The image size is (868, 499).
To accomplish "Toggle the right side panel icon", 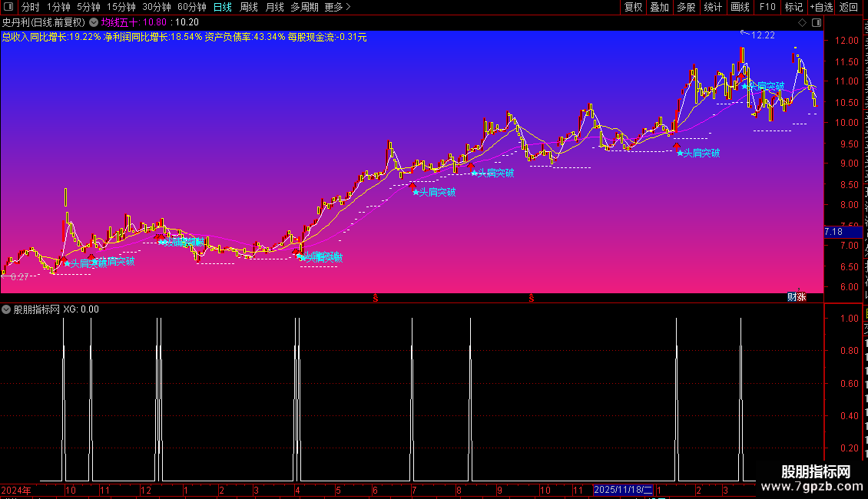I will 817,23.
